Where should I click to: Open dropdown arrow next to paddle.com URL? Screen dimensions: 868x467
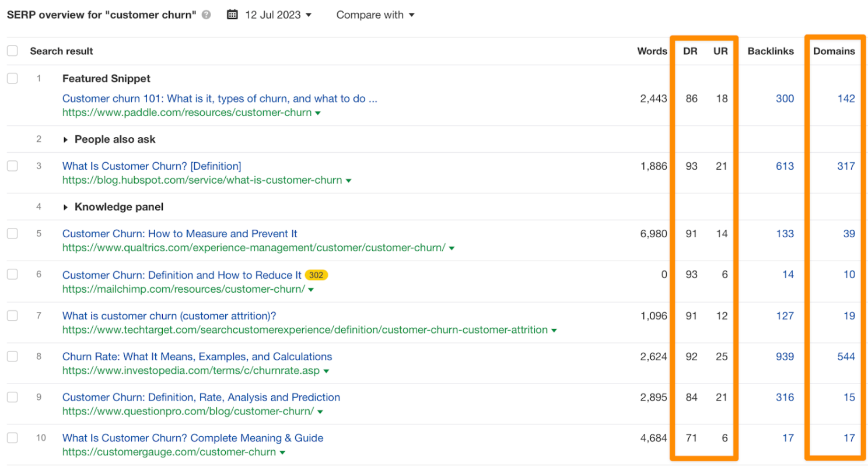tap(318, 113)
